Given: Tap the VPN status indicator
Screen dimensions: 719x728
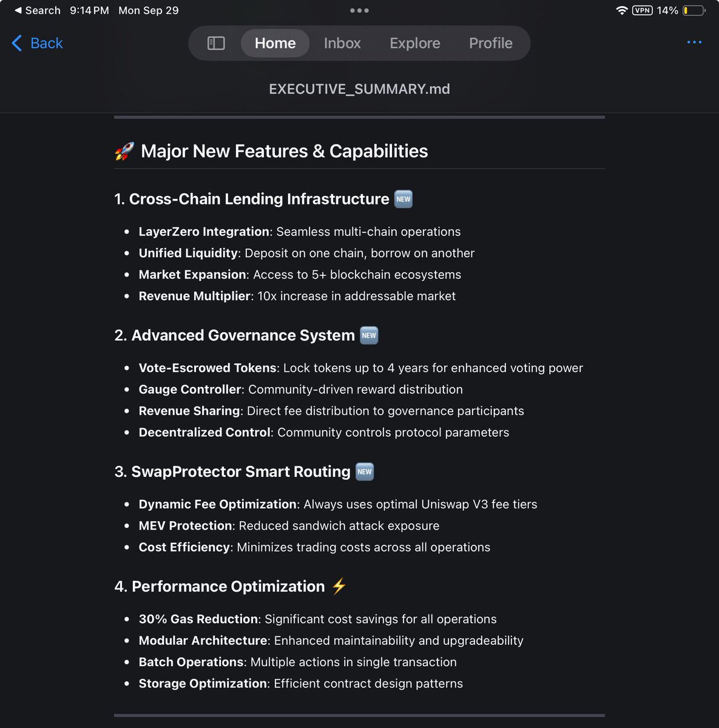Looking at the screenshot, I should tap(643, 10).
